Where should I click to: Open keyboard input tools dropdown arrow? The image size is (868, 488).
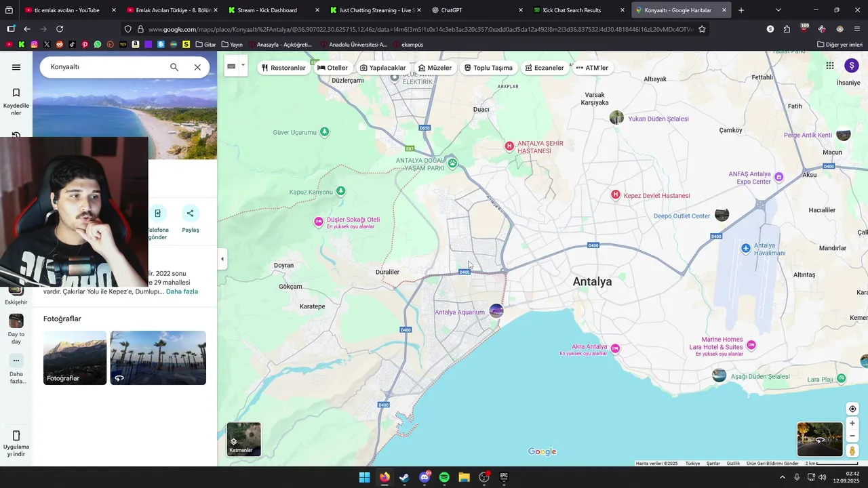coord(243,66)
